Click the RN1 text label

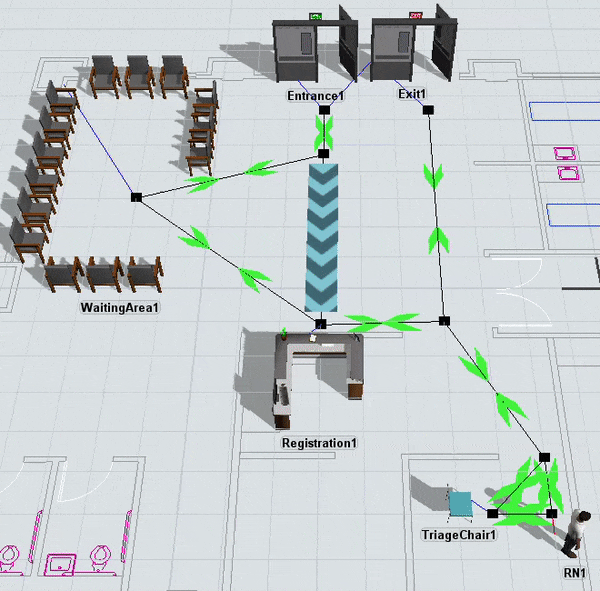coord(575,573)
